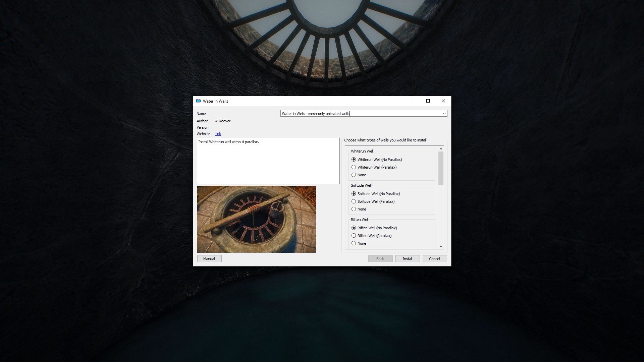
Task: Click the scroll-up arrow on options list
Action: (441, 148)
